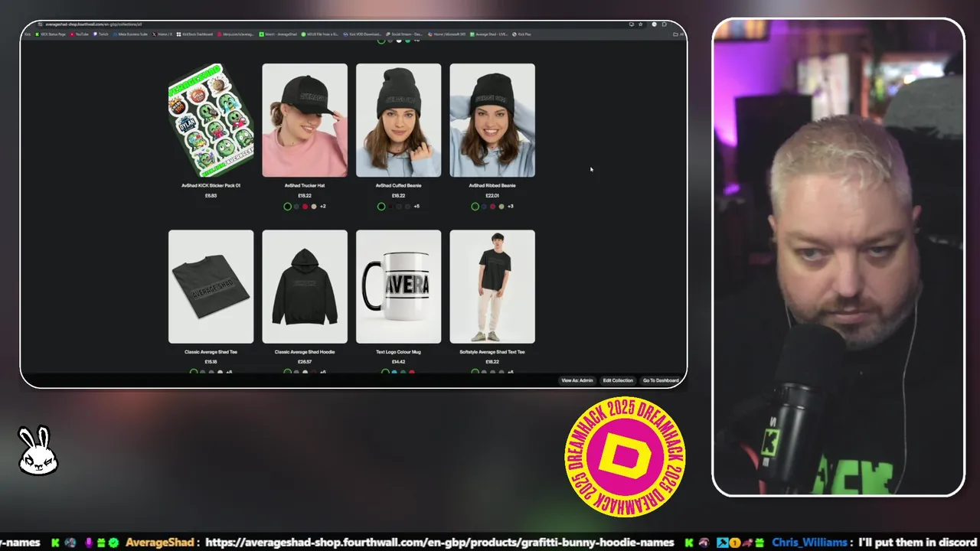Open the AvShad Cuffed Beanie product image

point(398,120)
